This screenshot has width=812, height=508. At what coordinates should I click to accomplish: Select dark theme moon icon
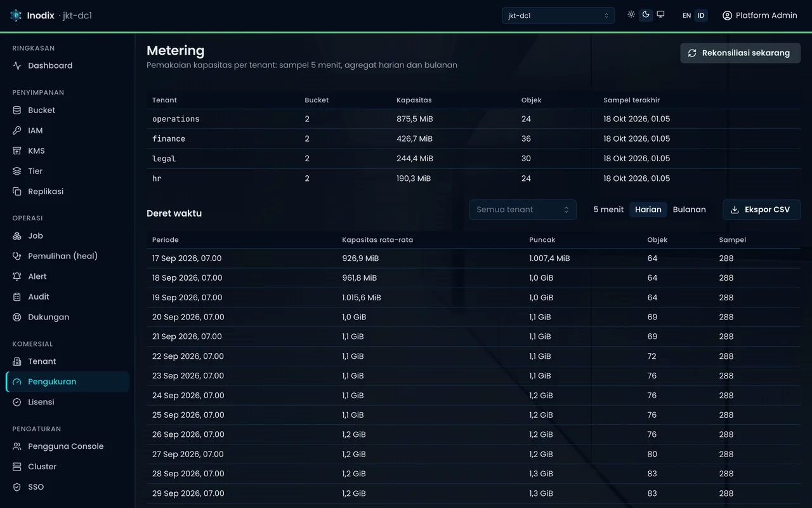646,15
